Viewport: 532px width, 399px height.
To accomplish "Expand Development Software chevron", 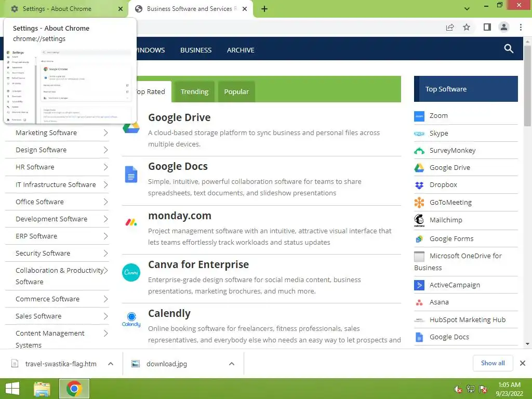I will pos(105,219).
